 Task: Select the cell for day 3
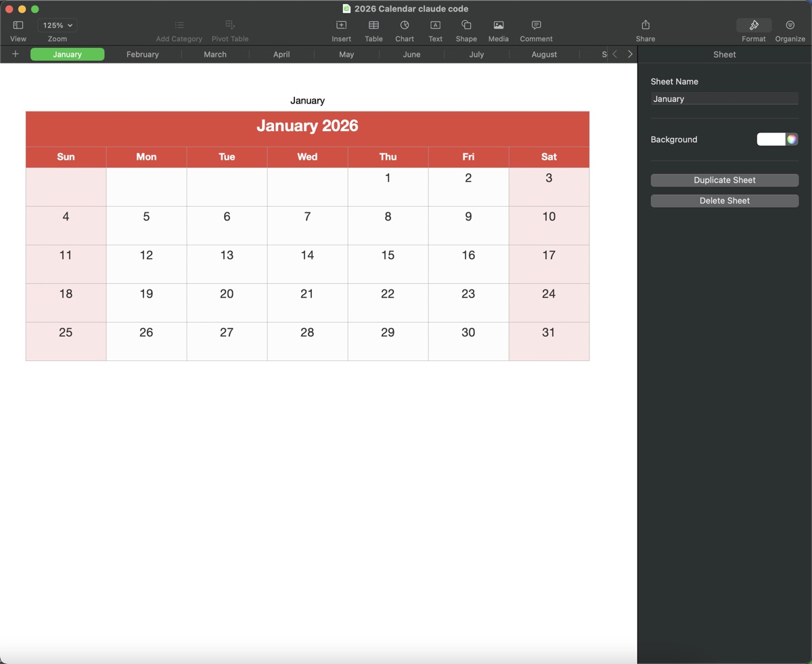click(549, 187)
